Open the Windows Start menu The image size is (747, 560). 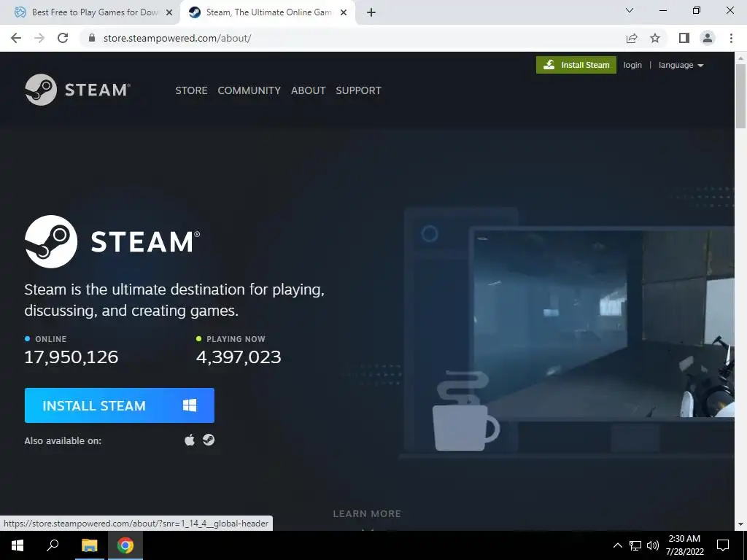tap(18, 545)
